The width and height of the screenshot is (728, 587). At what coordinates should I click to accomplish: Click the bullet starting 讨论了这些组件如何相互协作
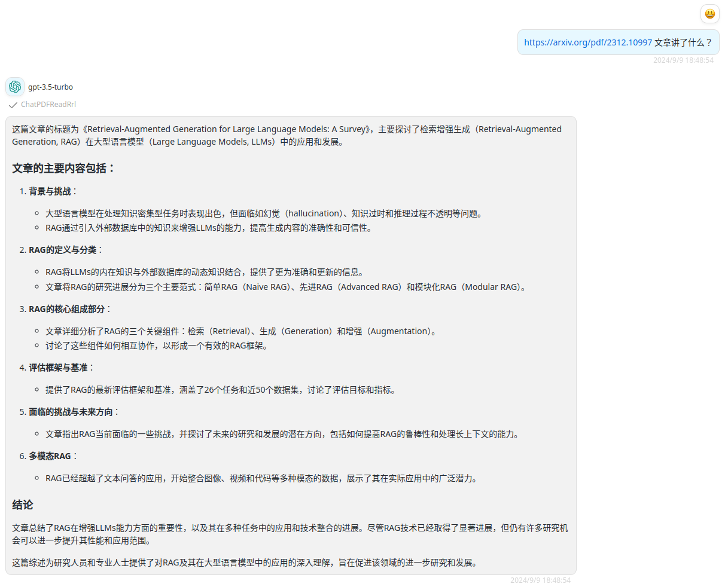pyautogui.click(x=157, y=346)
